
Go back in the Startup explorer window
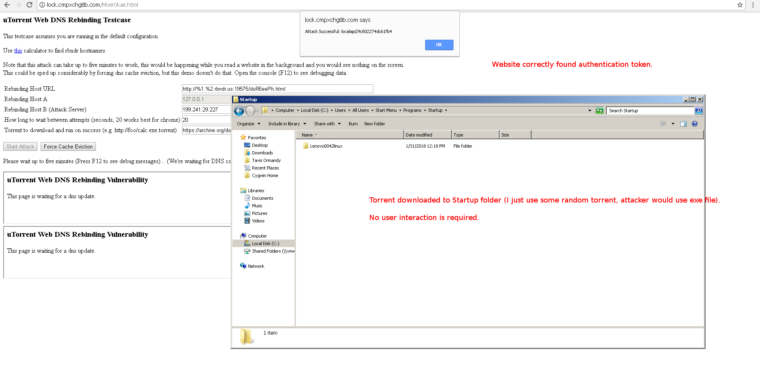(x=239, y=111)
